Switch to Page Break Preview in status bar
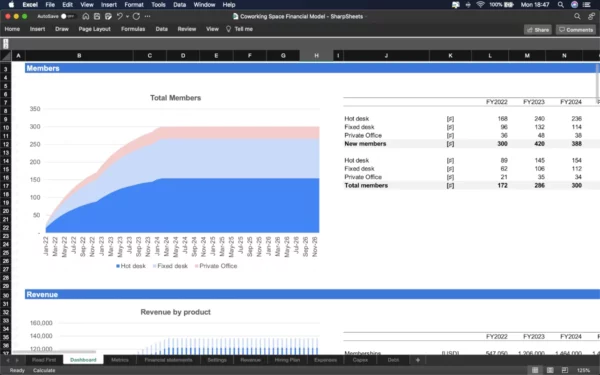600x375 pixels. click(x=565, y=370)
